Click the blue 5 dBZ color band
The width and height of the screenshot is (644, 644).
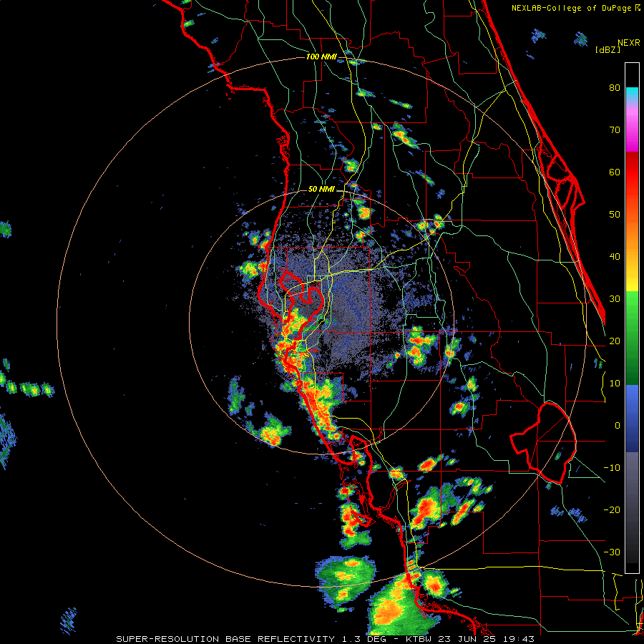pyautogui.click(x=632, y=404)
